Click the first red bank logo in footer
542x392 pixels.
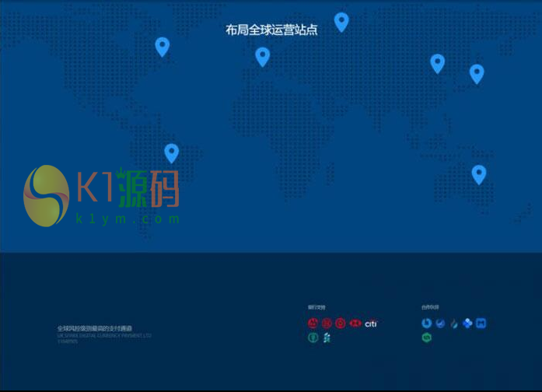tap(313, 324)
